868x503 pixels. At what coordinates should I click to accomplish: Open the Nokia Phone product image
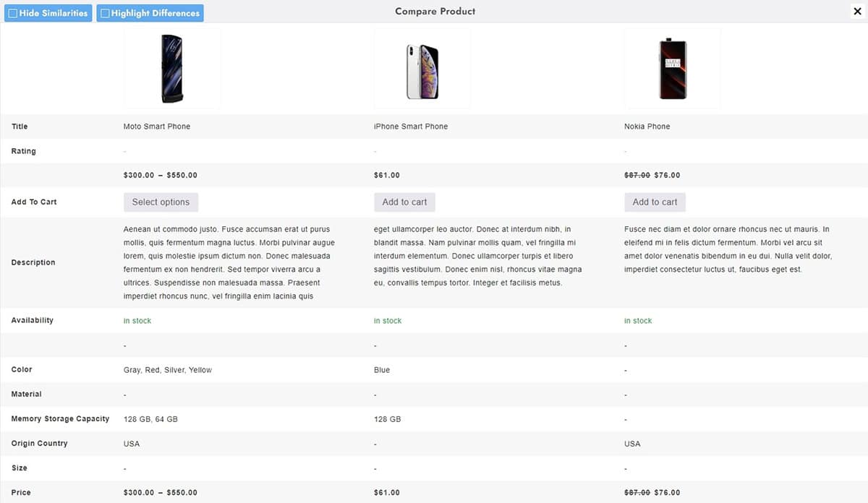point(673,69)
